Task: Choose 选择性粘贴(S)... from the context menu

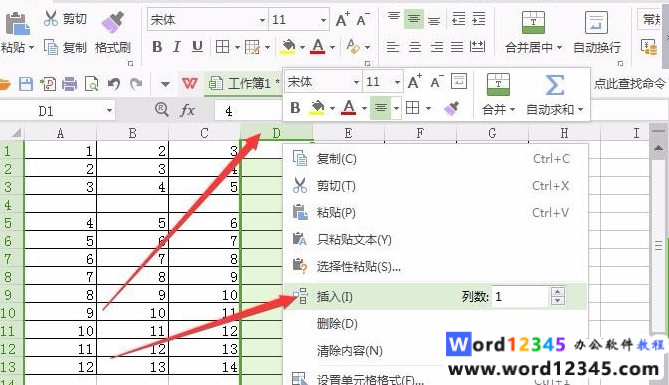Action: click(x=435, y=267)
